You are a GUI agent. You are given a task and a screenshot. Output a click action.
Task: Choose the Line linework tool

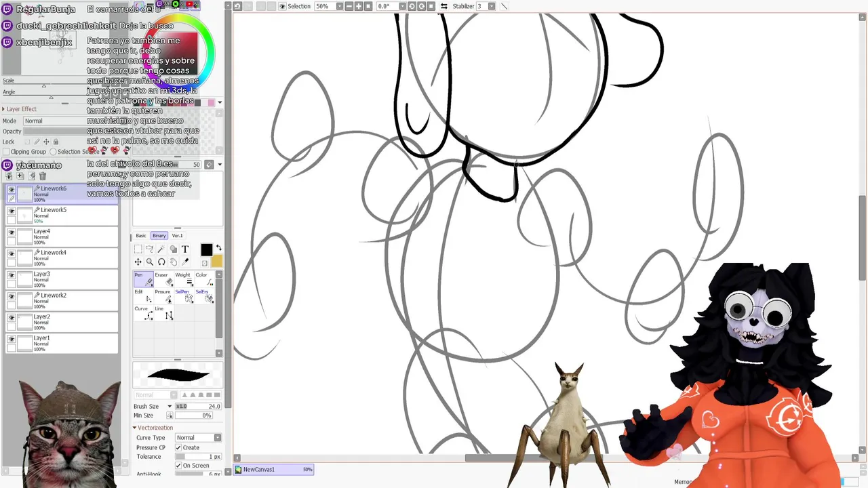[x=163, y=312]
